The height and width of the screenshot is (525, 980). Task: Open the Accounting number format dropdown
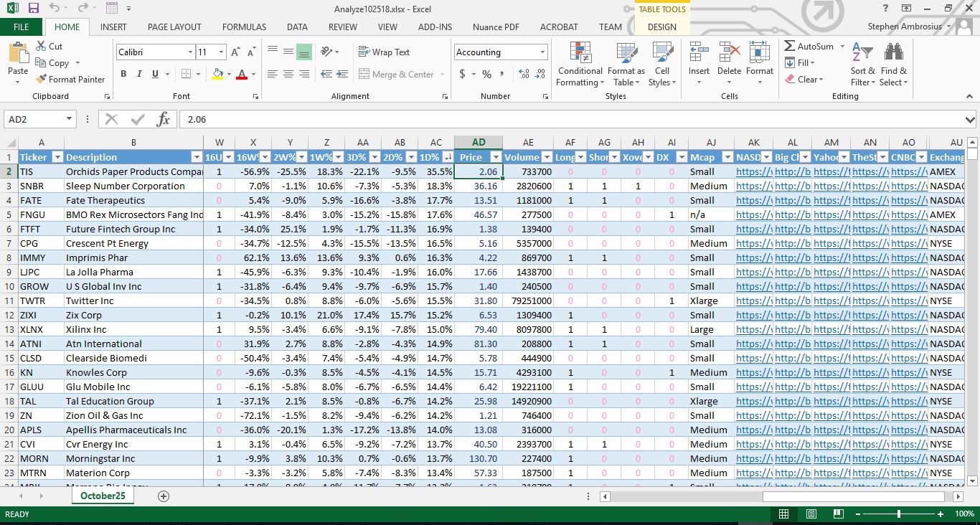(542, 52)
